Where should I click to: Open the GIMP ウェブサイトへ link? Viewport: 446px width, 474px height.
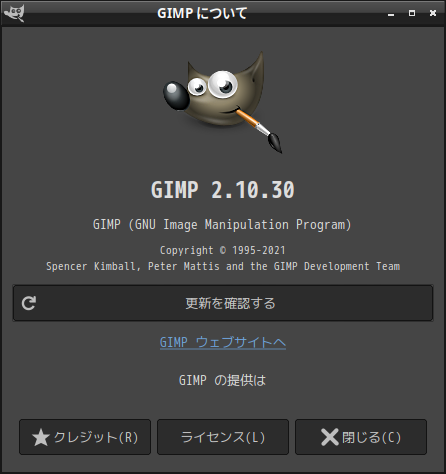coord(223,342)
